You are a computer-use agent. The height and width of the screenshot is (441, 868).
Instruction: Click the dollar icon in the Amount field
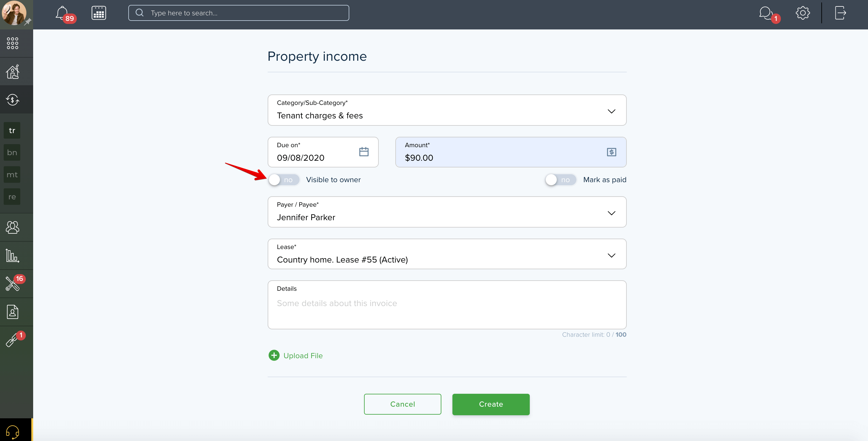tap(612, 152)
